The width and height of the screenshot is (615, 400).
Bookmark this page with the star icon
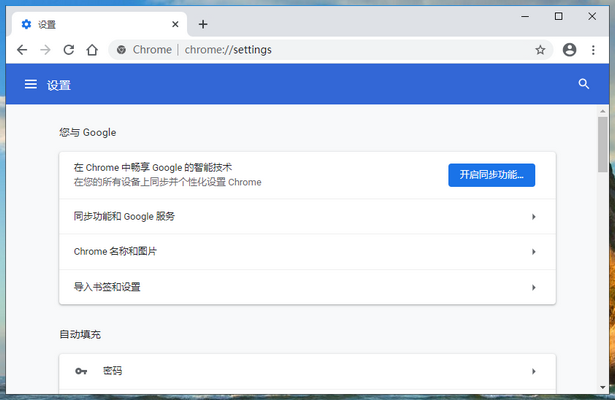click(x=540, y=50)
